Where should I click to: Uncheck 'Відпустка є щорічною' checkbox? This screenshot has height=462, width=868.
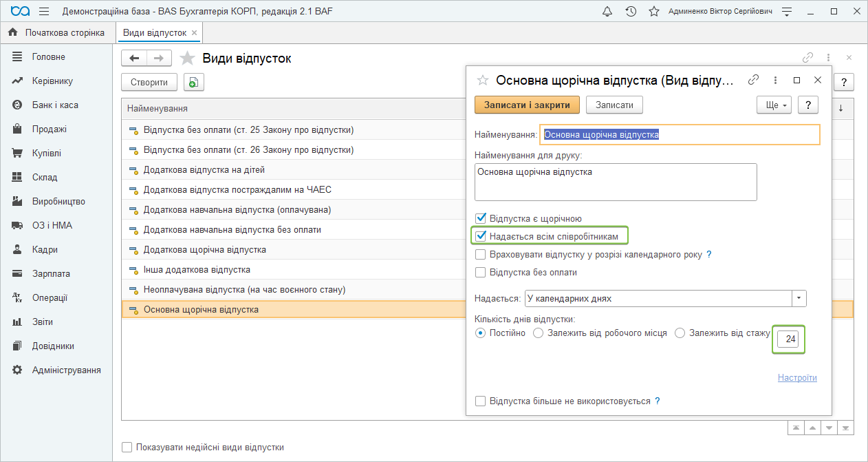click(481, 219)
